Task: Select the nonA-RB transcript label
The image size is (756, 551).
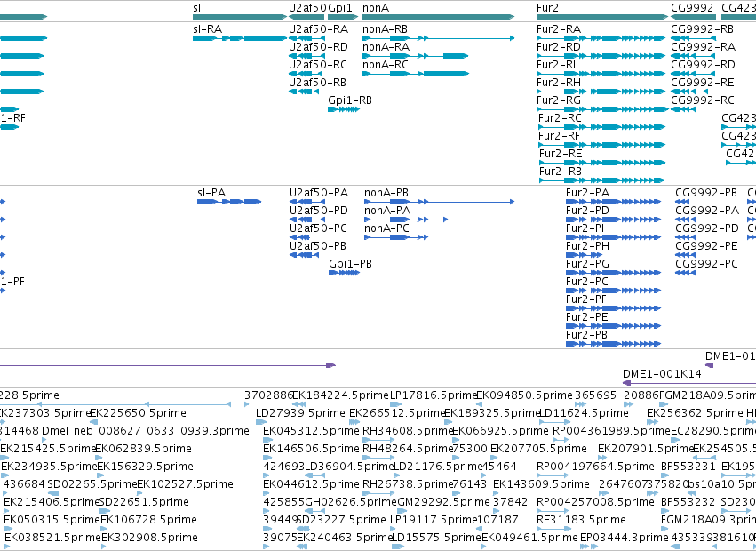Action: (385, 29)
